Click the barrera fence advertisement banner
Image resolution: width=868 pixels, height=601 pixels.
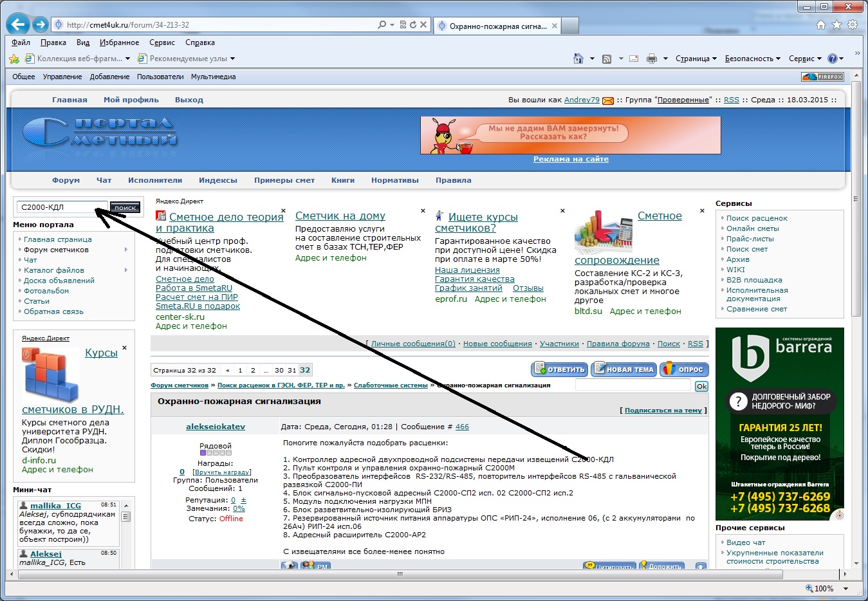779,424
